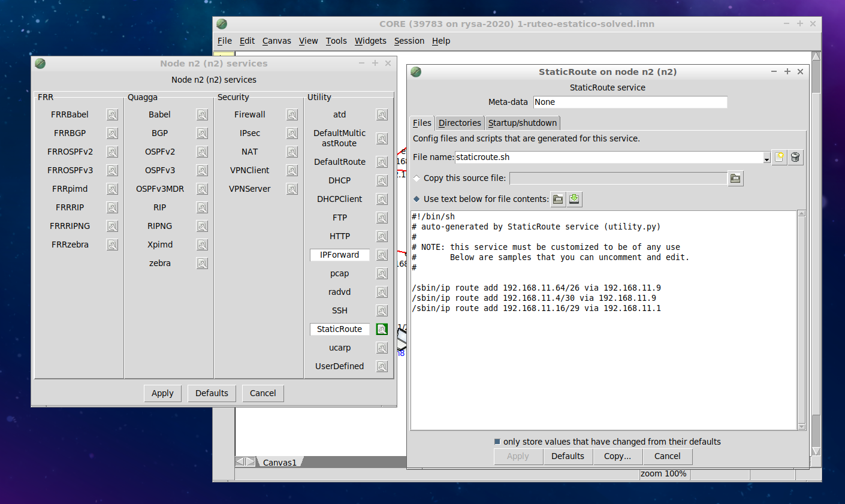The height and width of the screenshot is (504, 845).
Task: Open configuration for SSH service
Action: point(382,311)
